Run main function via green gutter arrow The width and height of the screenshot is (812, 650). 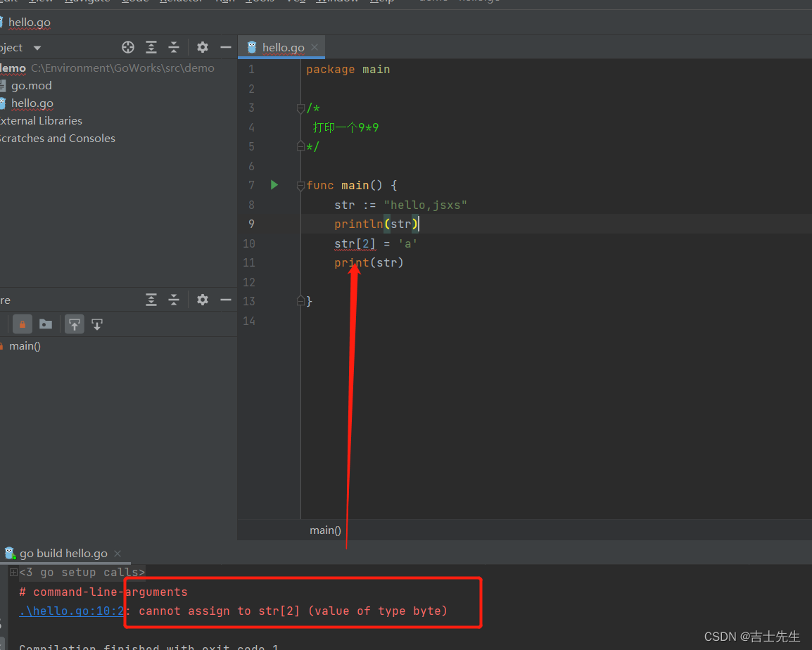[x=274, y=185]
